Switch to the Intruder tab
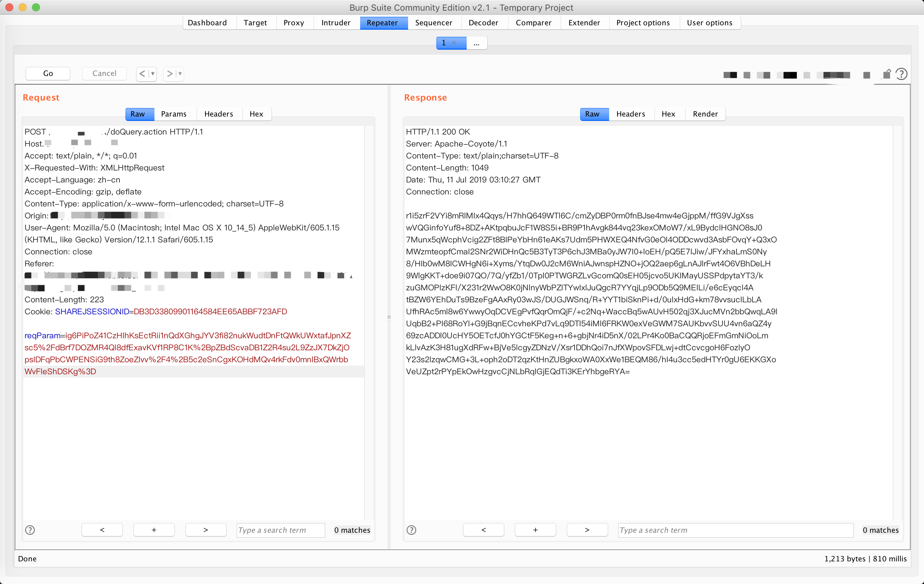 [x=336, y=23]
